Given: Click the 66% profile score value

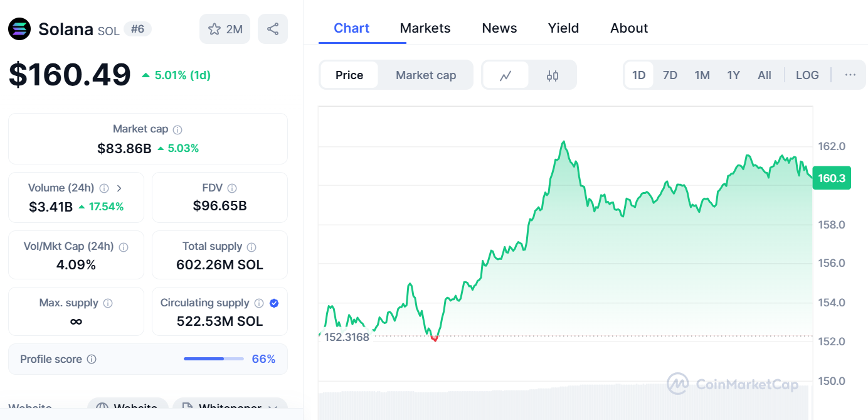Looking at the screenshot, I should pyautogui.click(x=263, y=359).
